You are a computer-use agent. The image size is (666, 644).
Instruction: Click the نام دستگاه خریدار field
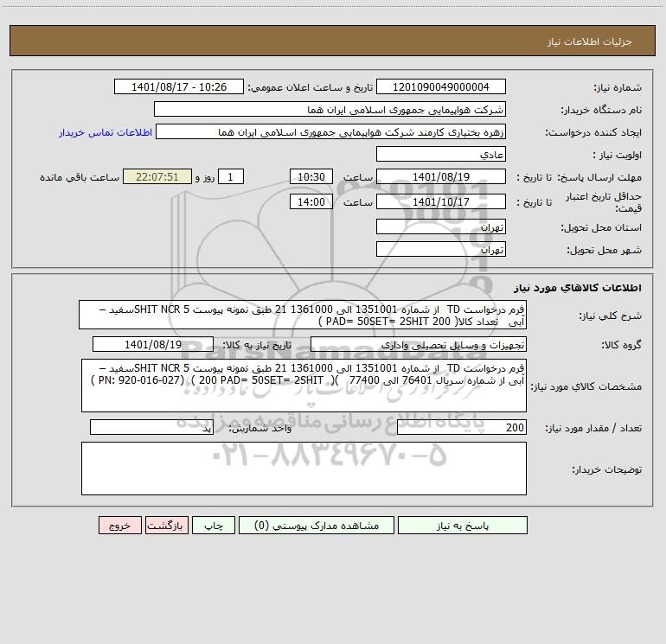point(330,110)
